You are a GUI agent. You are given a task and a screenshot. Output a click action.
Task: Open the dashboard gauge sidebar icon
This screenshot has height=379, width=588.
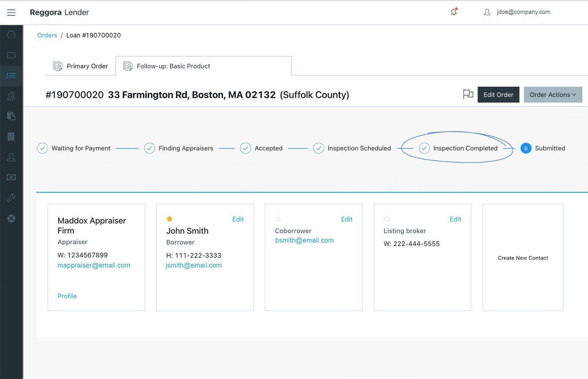click(11, 35)
